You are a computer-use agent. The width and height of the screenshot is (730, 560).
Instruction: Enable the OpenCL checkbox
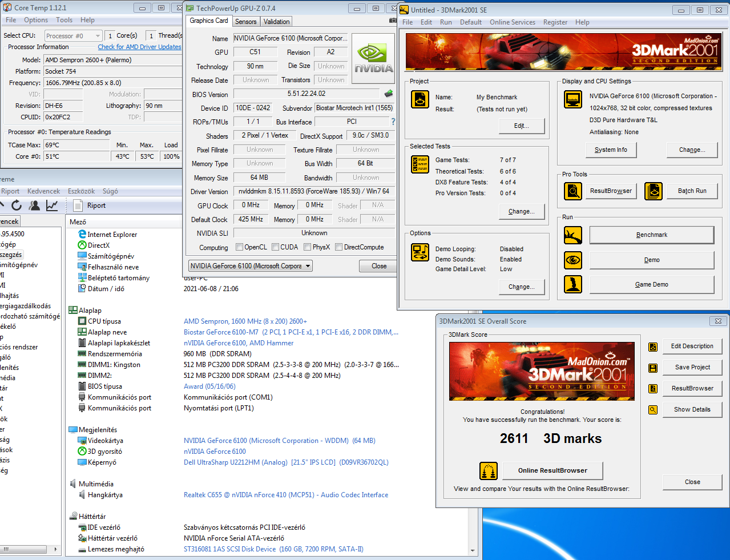[x=240, y=247]
